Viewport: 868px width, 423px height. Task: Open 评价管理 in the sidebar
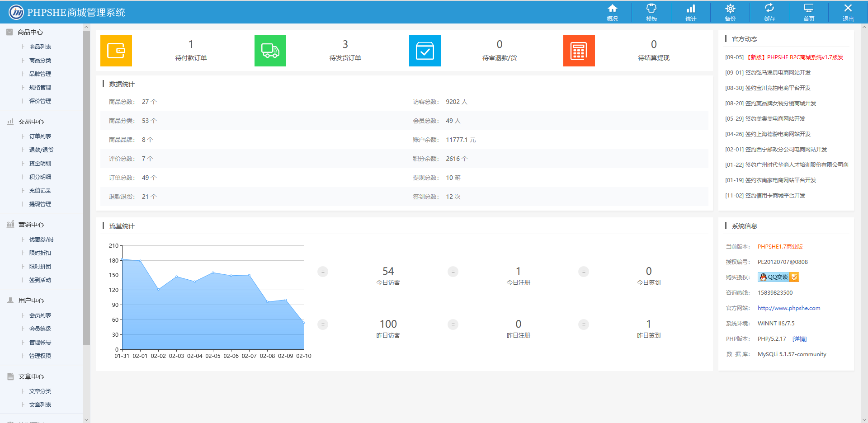tap(40, 101)
